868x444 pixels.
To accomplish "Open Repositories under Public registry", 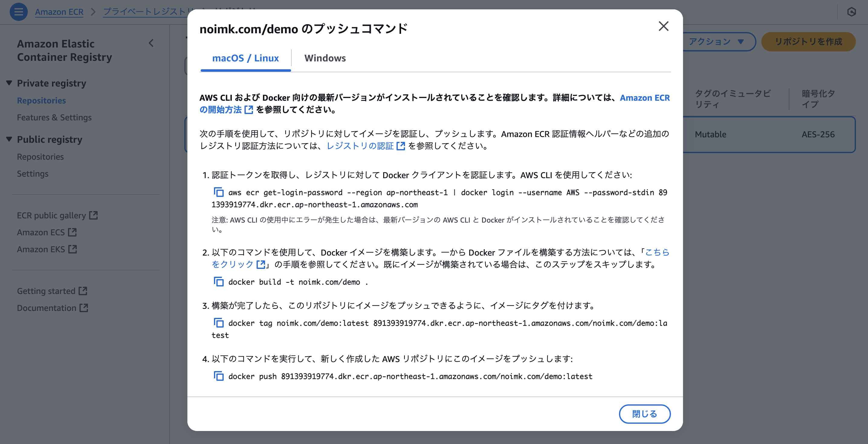I will point(40,157).
